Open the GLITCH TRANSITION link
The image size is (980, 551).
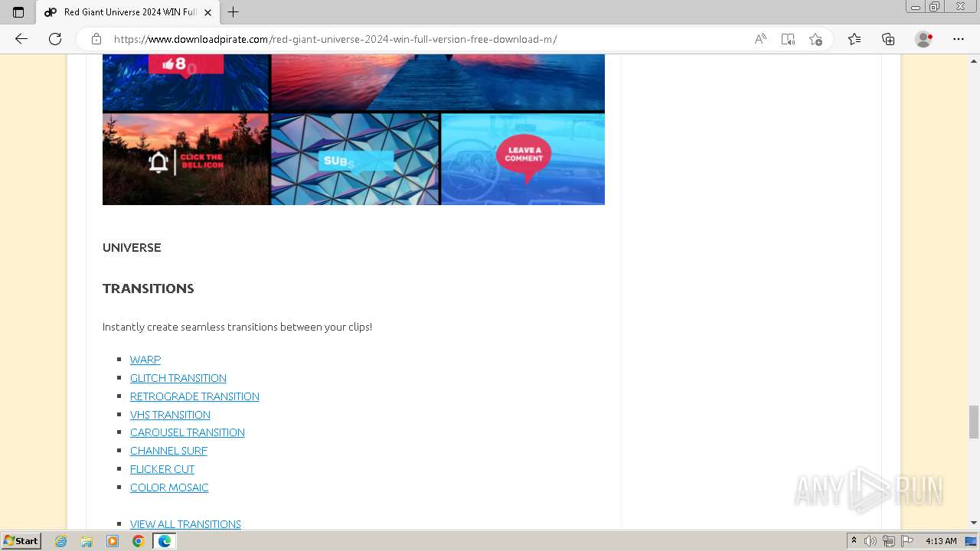click(178, 378)
